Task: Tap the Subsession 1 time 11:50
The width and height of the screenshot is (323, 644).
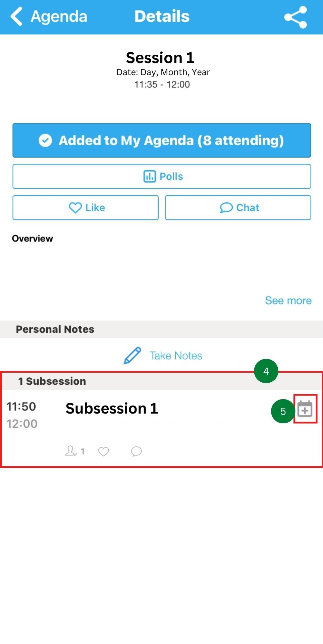Action: [x=21, y=407]
